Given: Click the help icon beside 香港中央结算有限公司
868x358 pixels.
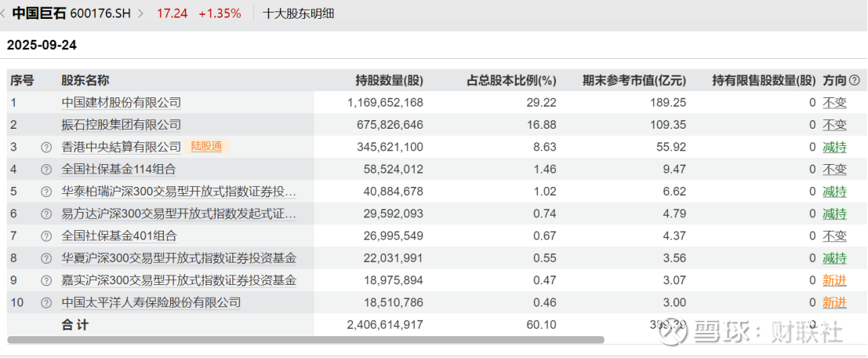Looking at the screenshot, I should (45, 147).
